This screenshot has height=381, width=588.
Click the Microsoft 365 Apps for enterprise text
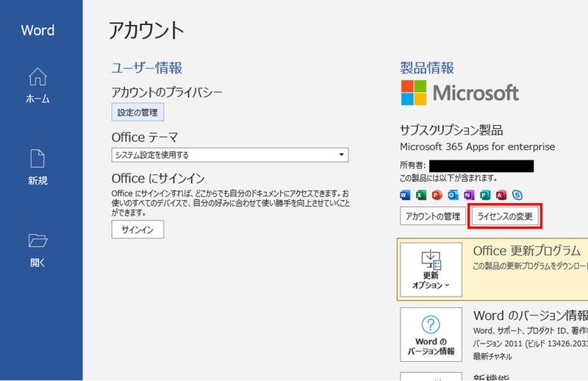click(x=477, y=146)
